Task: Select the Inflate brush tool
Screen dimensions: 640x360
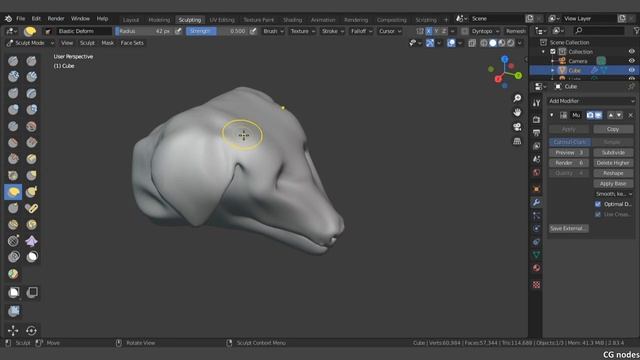Action: tap(13, 109)
